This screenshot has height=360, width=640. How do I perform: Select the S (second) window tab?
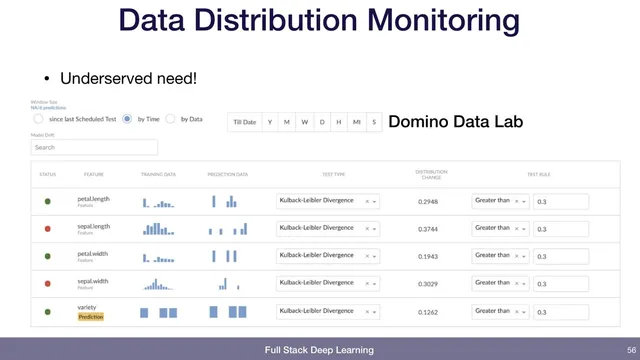pos(374,122)
